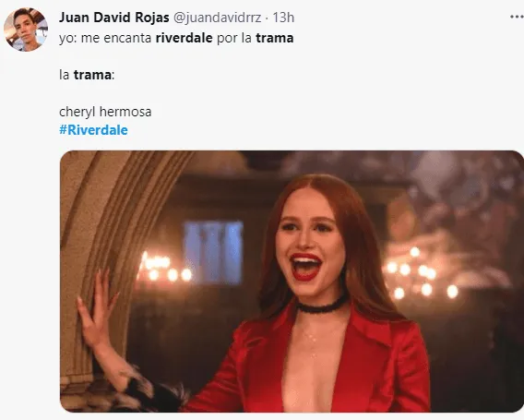Click the words me encanta in tweet
Image resolution: width=524 pixels, height=420 pixels.
click(116, 38)
